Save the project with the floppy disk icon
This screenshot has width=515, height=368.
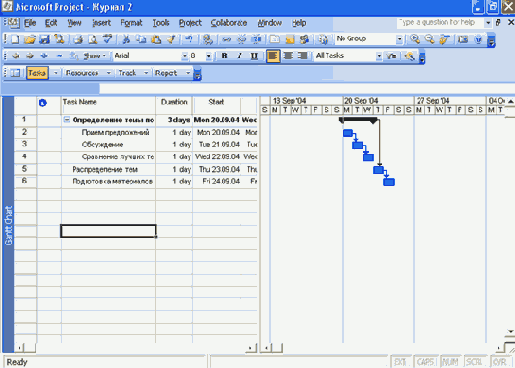44,39
